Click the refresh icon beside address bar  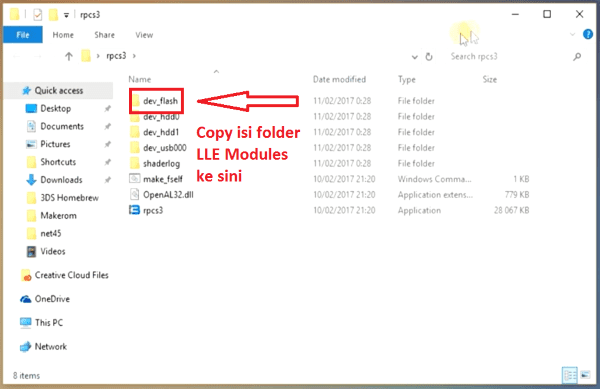(x=429, y=57)
